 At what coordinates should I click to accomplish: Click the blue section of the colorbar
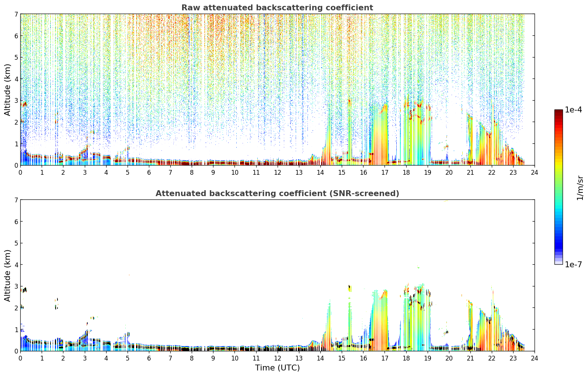559,236
